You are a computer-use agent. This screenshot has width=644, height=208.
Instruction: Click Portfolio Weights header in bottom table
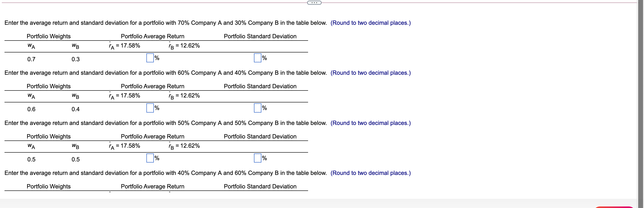point(49,186)
